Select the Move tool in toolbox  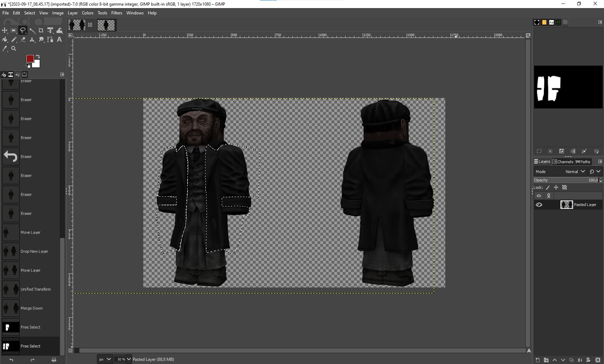click(5, 31)
